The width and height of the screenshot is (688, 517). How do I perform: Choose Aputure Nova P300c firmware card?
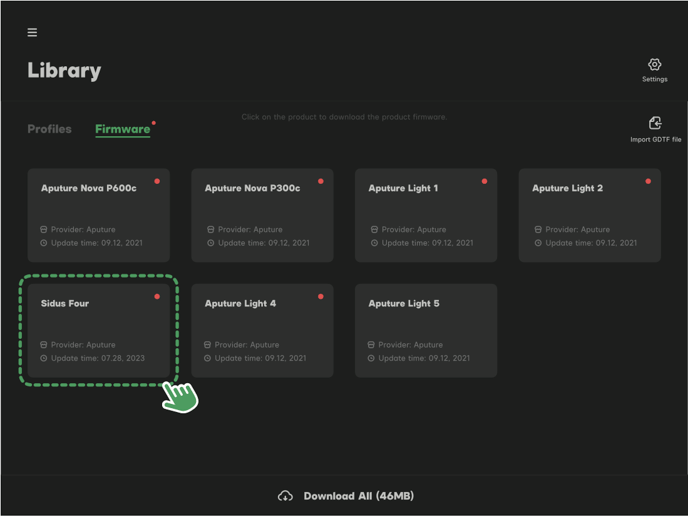point(262,215)
